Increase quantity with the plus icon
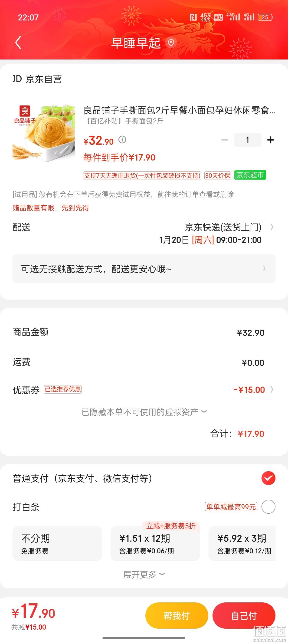This screenshot has width=288, height=644. click(271, 140)
